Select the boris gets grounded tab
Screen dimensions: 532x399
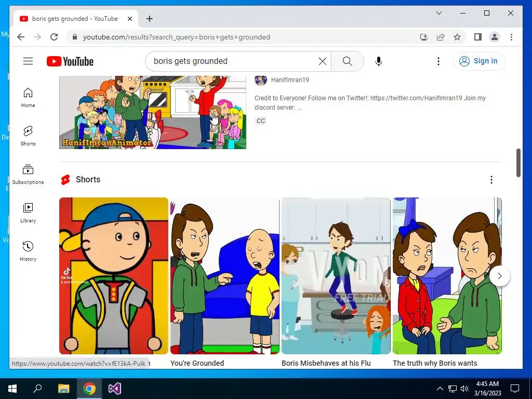pos(76,19)
